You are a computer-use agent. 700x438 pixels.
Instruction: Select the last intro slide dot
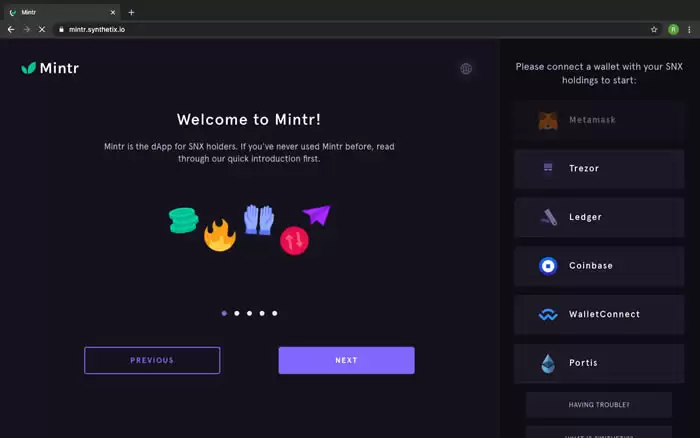(275, 313)
